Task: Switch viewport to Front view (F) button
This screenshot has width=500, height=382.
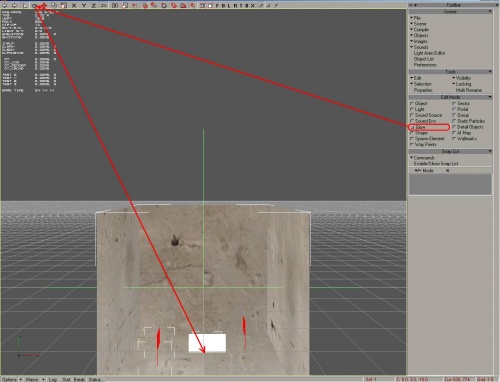Action: point(217,5)
